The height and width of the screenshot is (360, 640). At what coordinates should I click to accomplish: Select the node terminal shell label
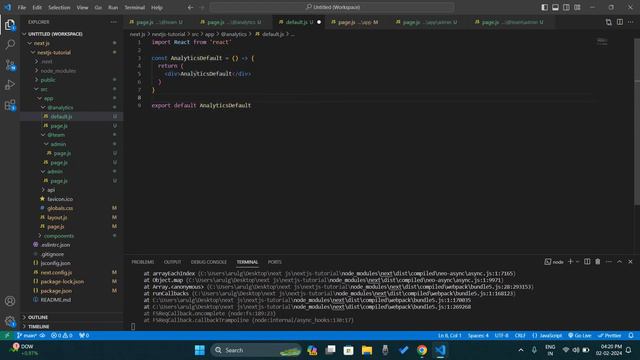[x=554, y=262]
